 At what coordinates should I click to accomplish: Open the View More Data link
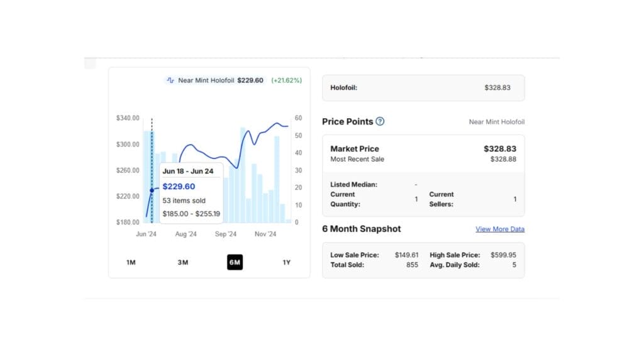click(499, 229)
